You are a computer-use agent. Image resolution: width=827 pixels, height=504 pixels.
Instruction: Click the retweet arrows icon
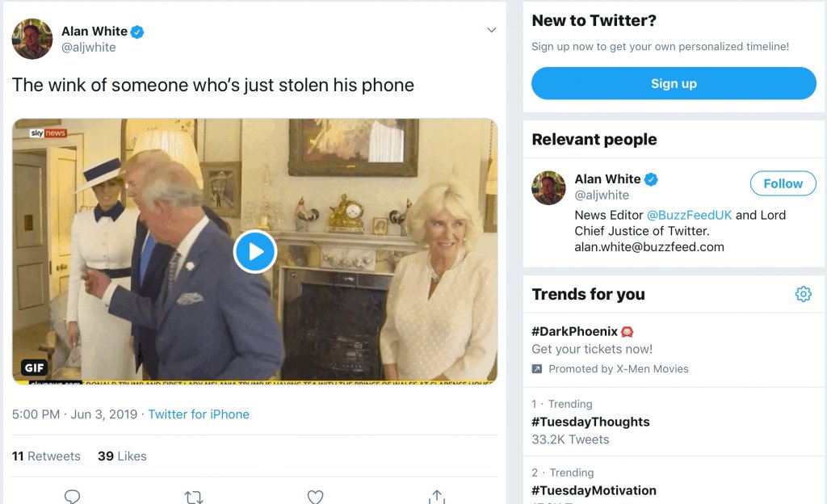(x=194, y=496)
